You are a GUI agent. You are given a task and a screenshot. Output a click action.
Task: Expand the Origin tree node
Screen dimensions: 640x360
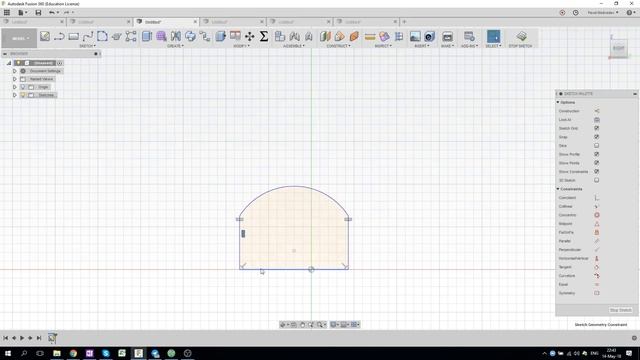click(x=15, y=87)
